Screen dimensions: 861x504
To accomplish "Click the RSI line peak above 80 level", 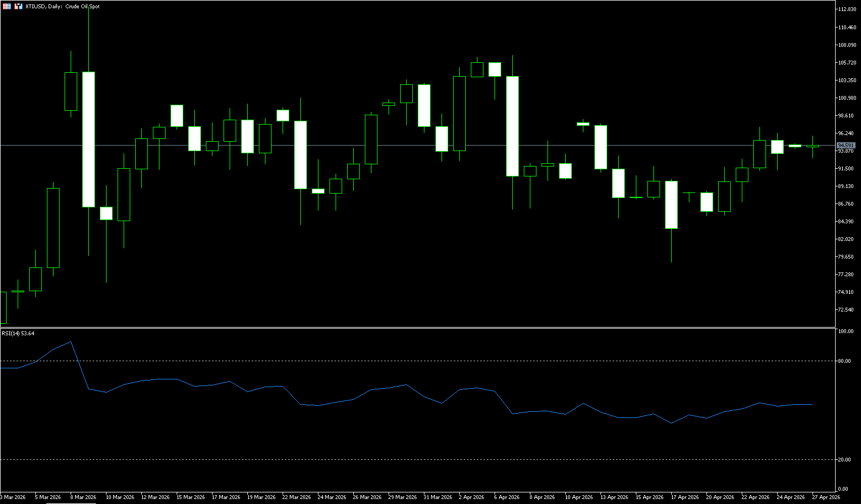I will [x=71, y=342].
